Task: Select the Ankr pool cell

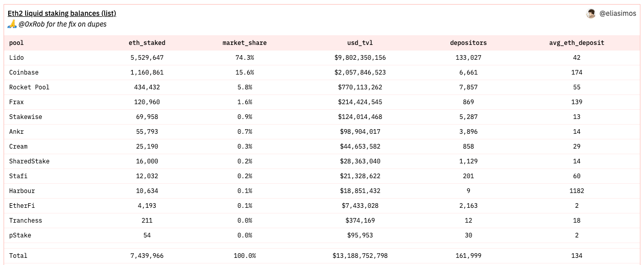Action: [x=16, y=132]
